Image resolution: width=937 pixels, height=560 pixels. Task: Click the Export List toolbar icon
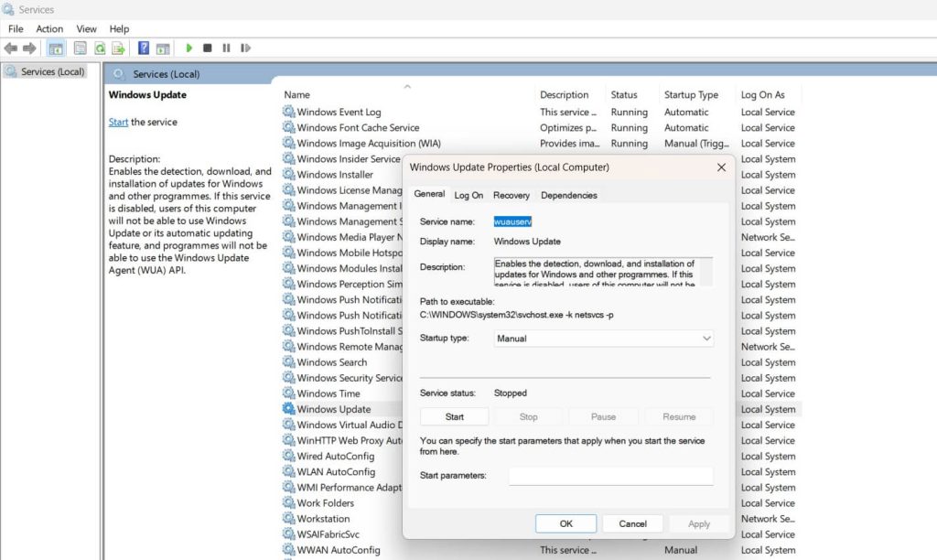coord(118,48)
